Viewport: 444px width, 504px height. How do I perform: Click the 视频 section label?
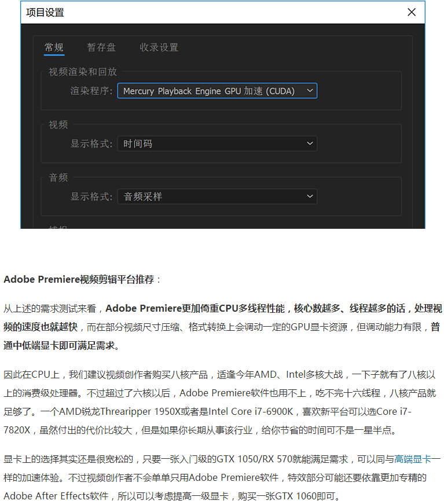click(58, 125)
